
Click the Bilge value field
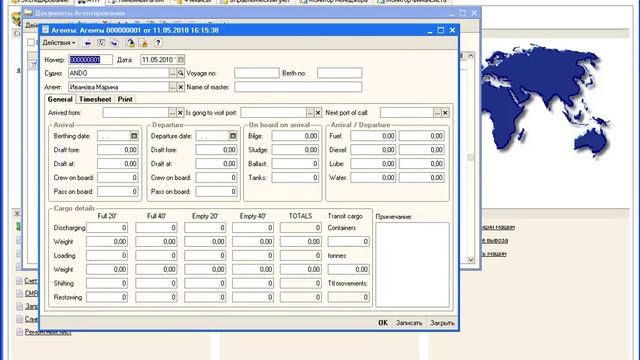coord(295,136)
